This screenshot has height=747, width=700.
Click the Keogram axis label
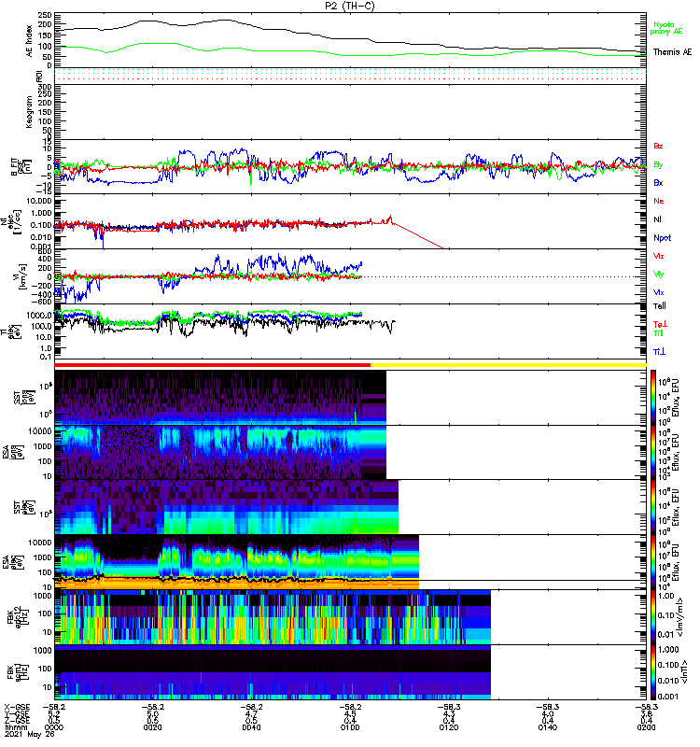point(30,111)
